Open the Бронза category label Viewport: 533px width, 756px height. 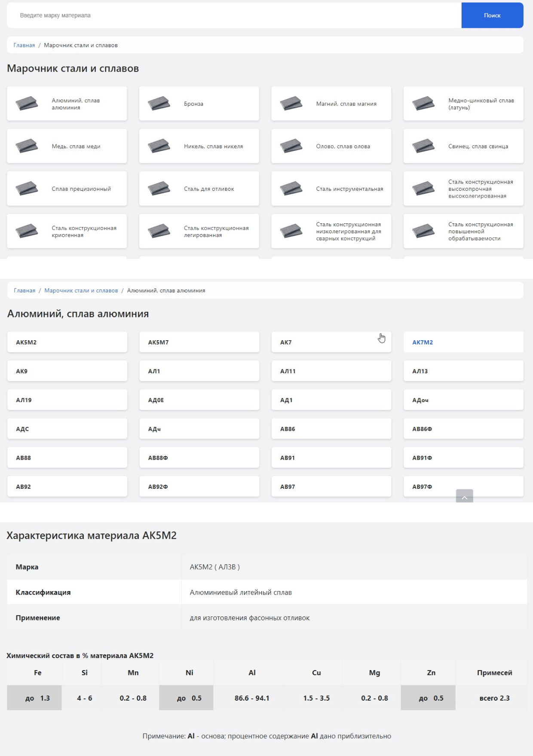pyautogui.click(x=193, y=104)
